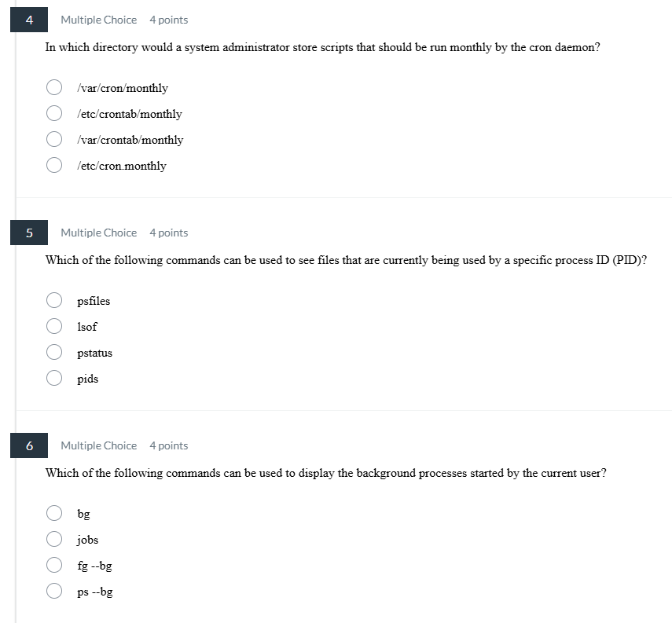The height and width of the screenshot is (623, 672).
Task: Click the 4 points label on question 5
Action: coord(168,232)
